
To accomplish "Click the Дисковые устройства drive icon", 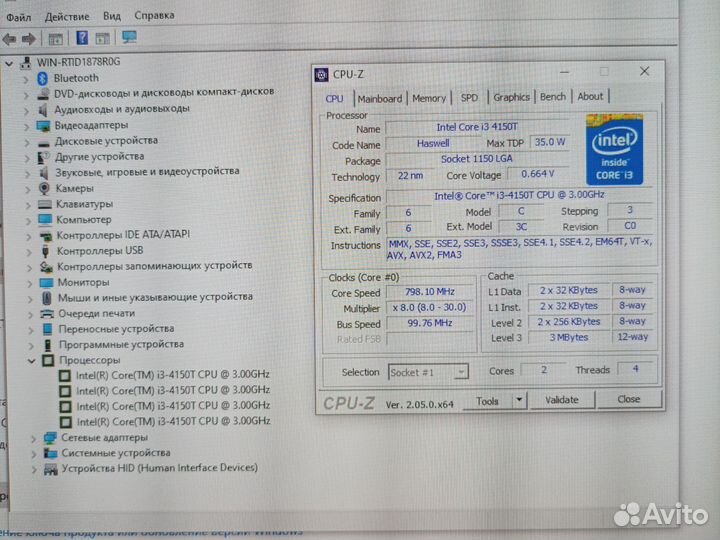I will [x=44, y=142].
